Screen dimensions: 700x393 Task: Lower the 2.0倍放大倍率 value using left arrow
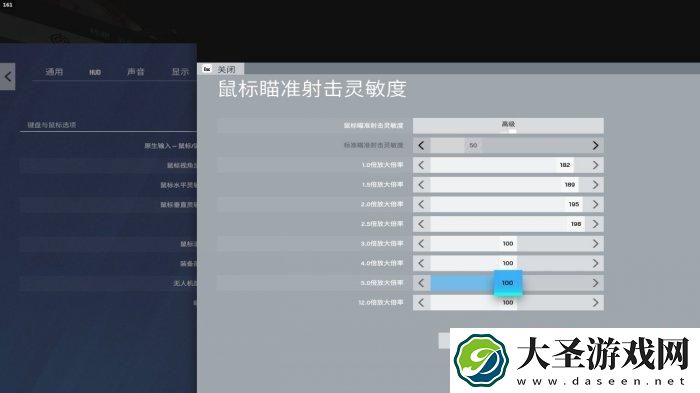[421, 204]
